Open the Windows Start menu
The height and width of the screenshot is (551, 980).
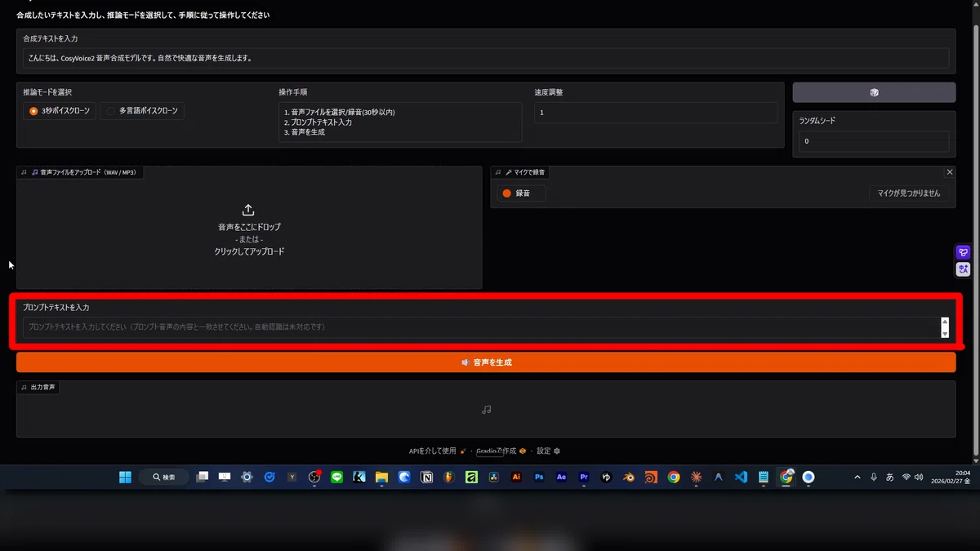[x=125, y=478]
